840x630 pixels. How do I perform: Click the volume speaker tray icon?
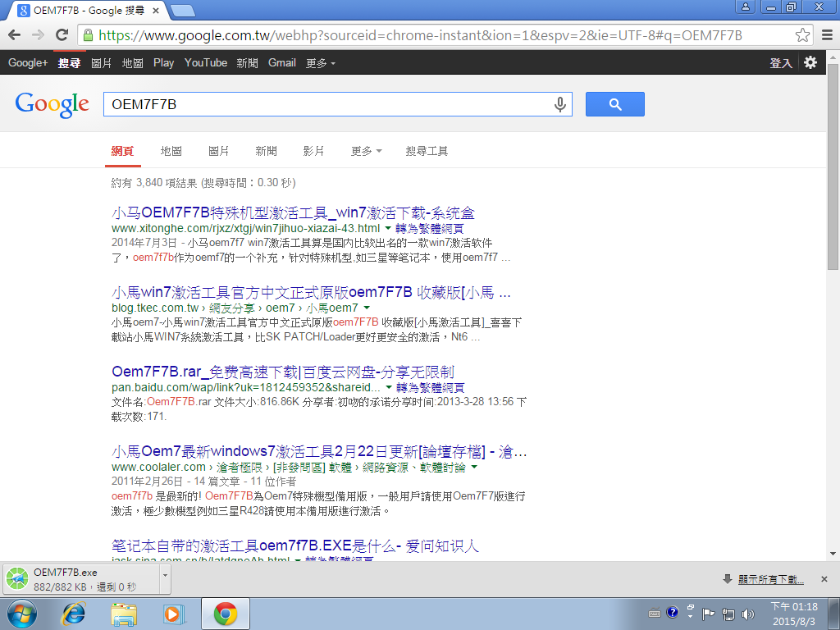(748, 614)
